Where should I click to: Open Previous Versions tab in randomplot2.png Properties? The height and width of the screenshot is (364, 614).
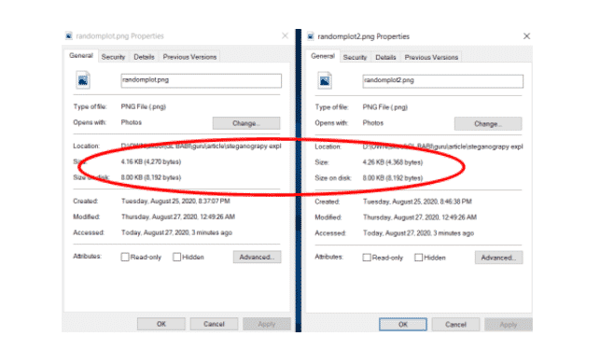[x=431, y=57]
